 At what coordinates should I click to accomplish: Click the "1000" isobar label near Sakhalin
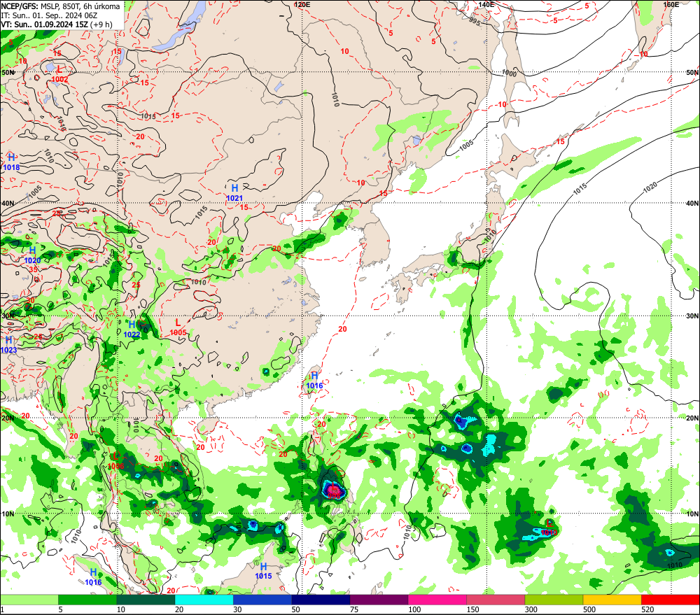[510, 73]
